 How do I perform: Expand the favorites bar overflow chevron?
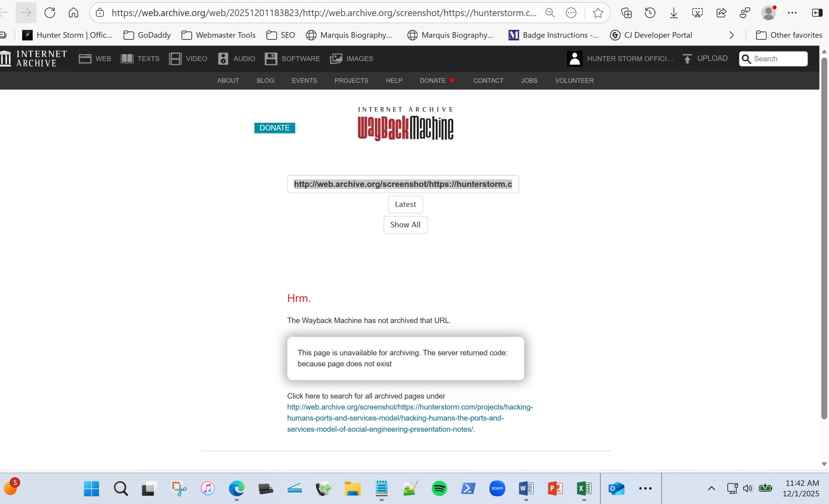(x=731, y=35)
